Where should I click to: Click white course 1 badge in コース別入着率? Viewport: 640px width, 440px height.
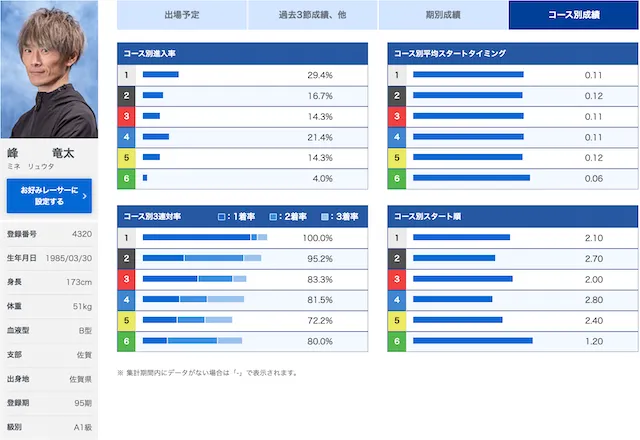(126, 75)
